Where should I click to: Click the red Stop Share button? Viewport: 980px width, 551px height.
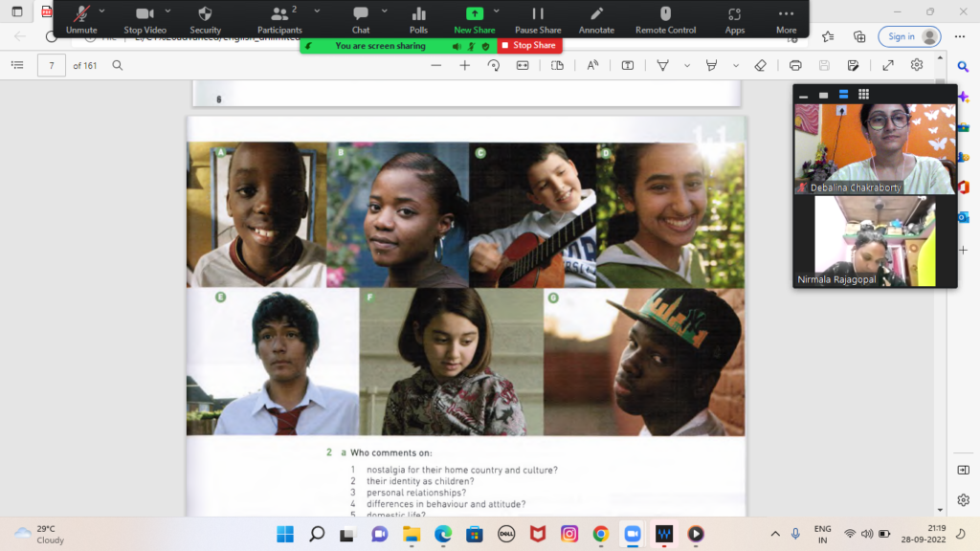[x=529, y=45]
